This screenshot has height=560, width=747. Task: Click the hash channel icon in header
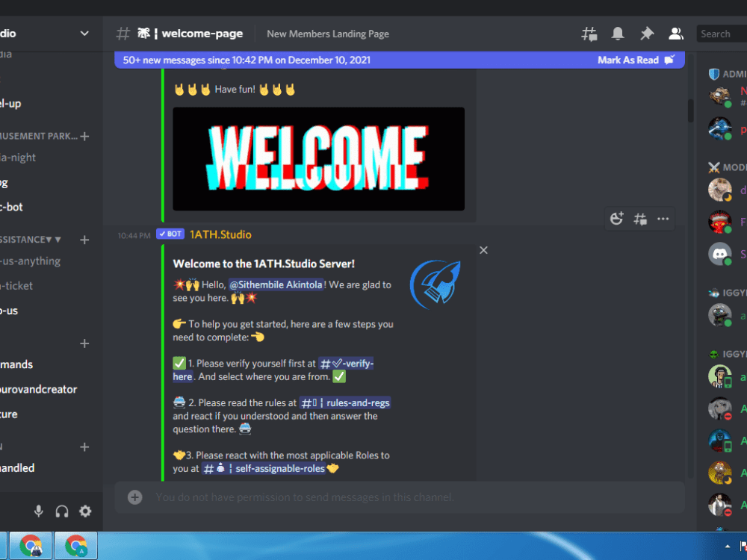pyautogui.click(x=123, y=34)
